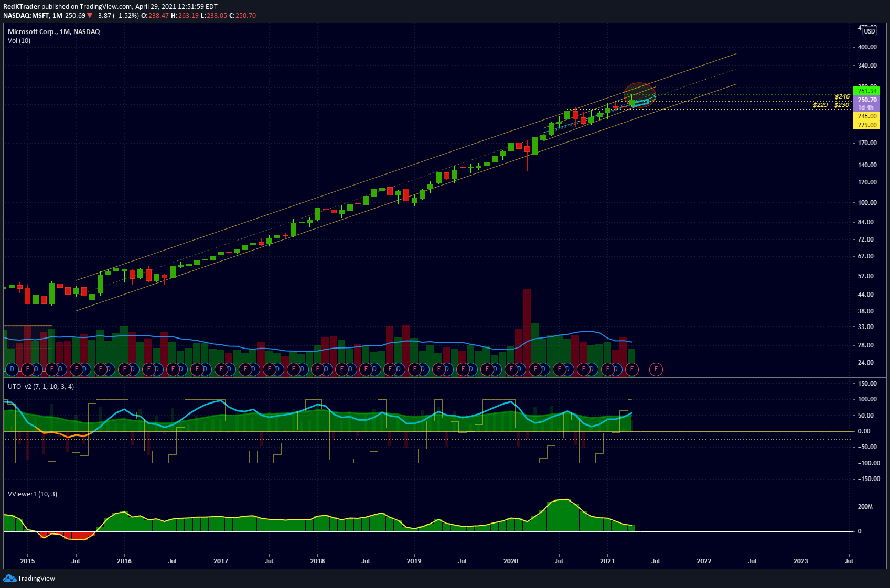890x588 pixels.
Task: Click the 150.00 label on UTO_v2 scale
Action: click(867, 384)
